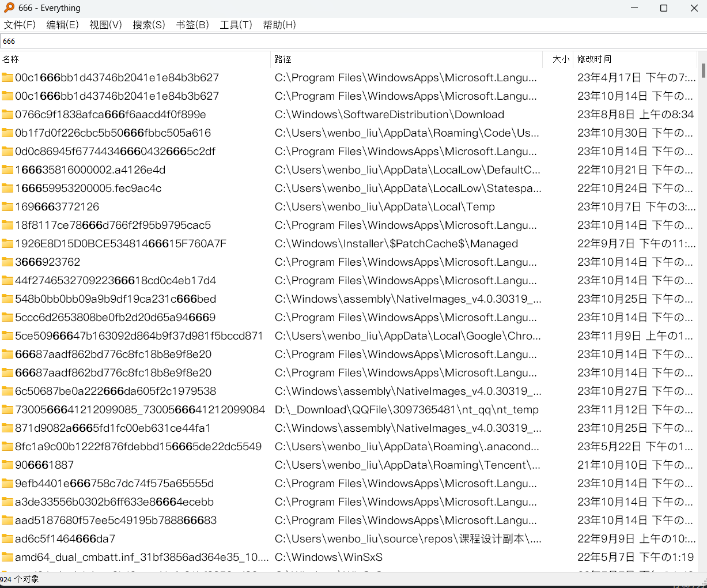Click date 23年8月8日 上午08:34
Screen dimensions: 707x588
click(636, 115)
